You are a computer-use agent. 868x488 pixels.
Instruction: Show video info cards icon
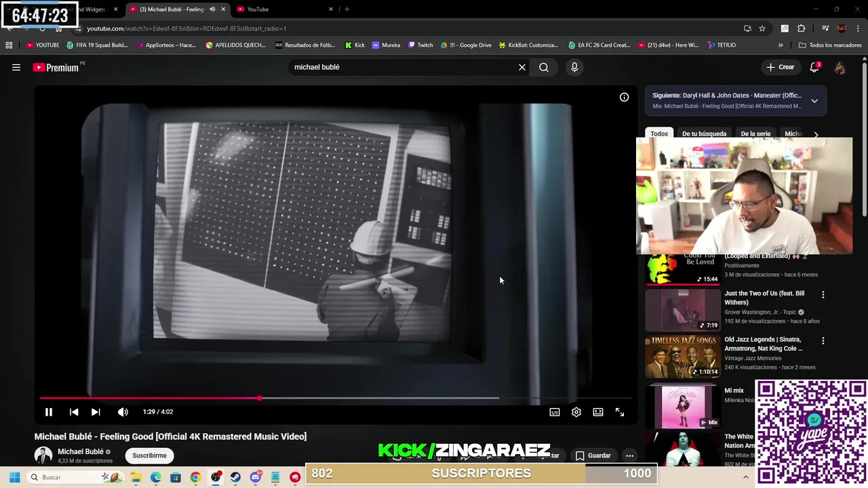point(624,97)
